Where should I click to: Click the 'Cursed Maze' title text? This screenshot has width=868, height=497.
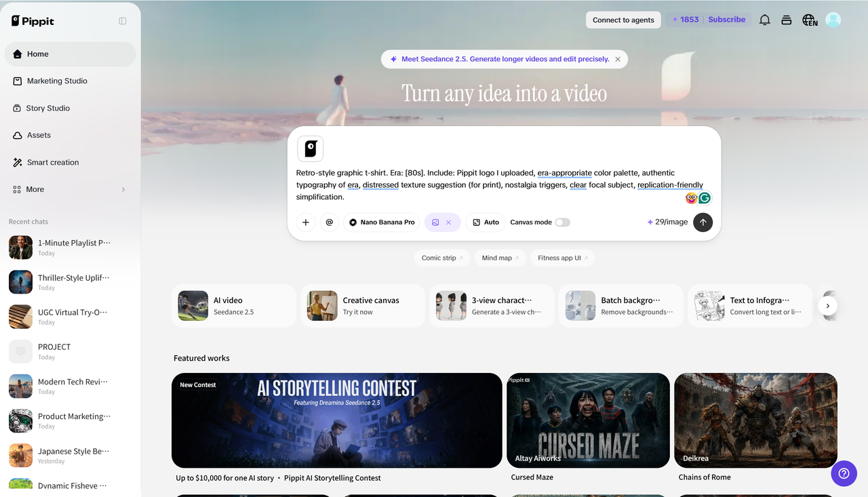(532, 477)
